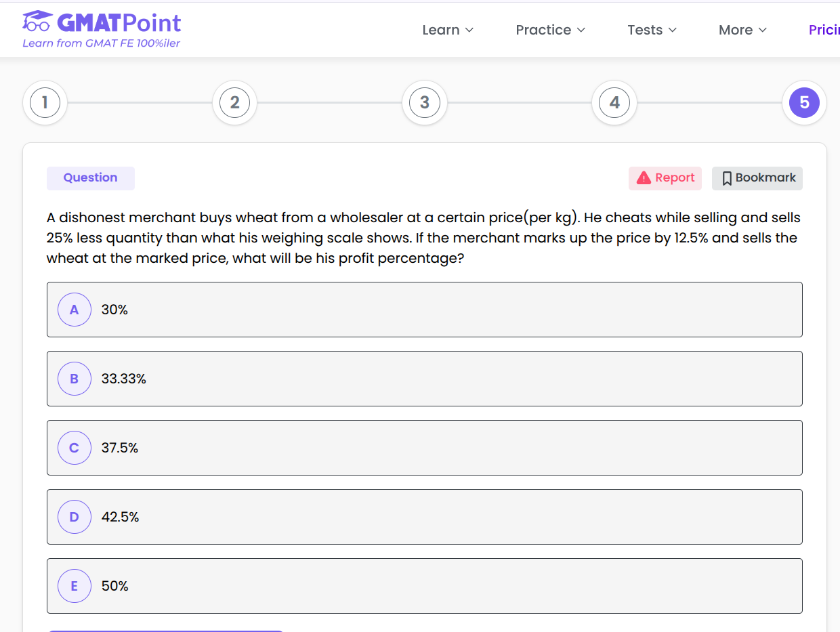Viewport: 840px width, 632px height.
Task: Click the red Report warning icon
Action: point(644,178)
